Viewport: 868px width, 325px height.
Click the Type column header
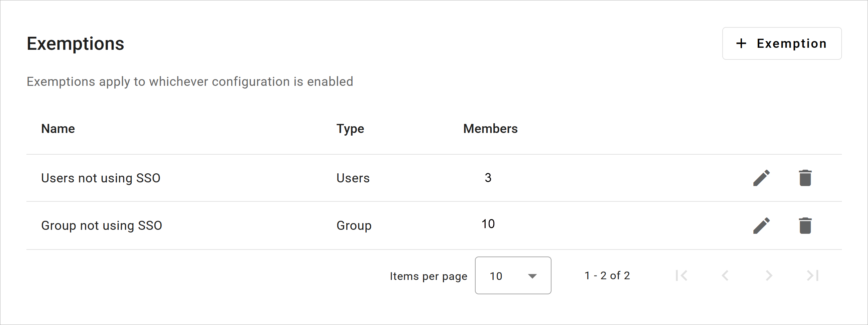350,129
